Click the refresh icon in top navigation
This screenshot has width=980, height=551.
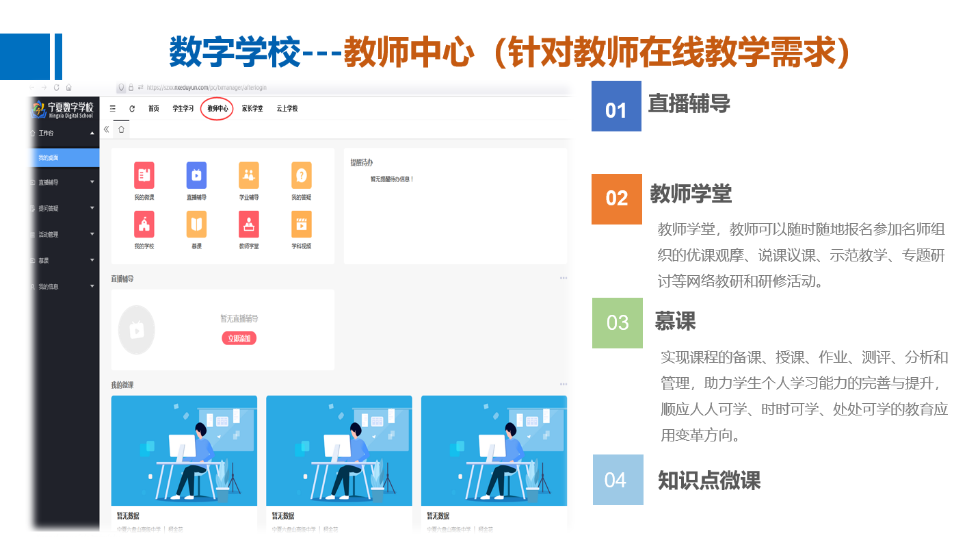click(x=132, y=109)
